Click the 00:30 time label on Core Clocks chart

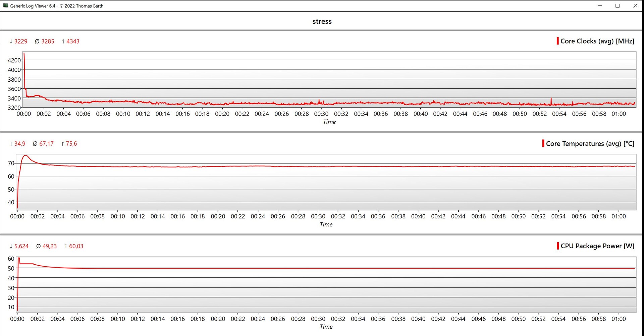pos(321,114)
